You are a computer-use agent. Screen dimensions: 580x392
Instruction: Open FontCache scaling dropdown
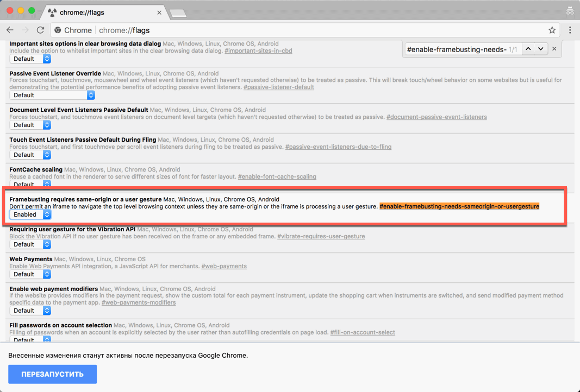30,185
